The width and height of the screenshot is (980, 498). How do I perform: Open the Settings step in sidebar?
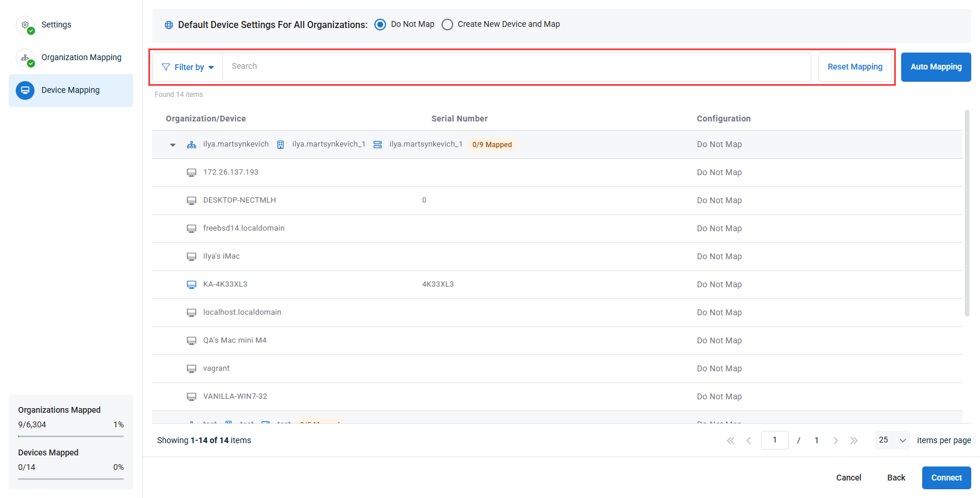tap(56, 25)
